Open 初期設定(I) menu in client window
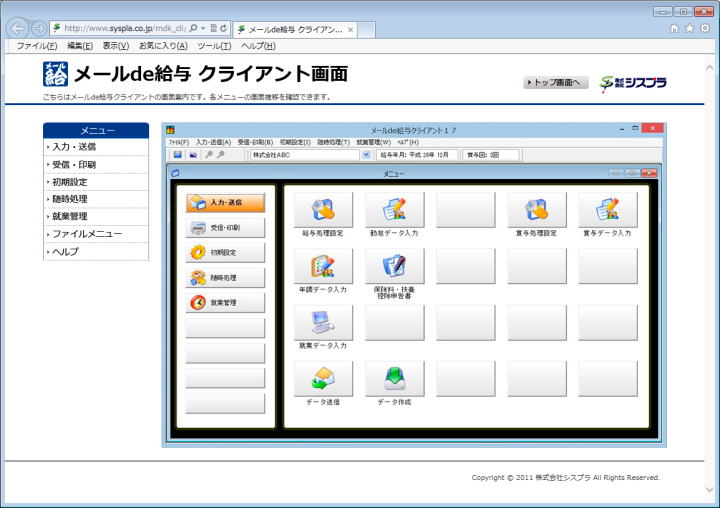Viewport: 720px width, 508px height. (x=295, y=142)
